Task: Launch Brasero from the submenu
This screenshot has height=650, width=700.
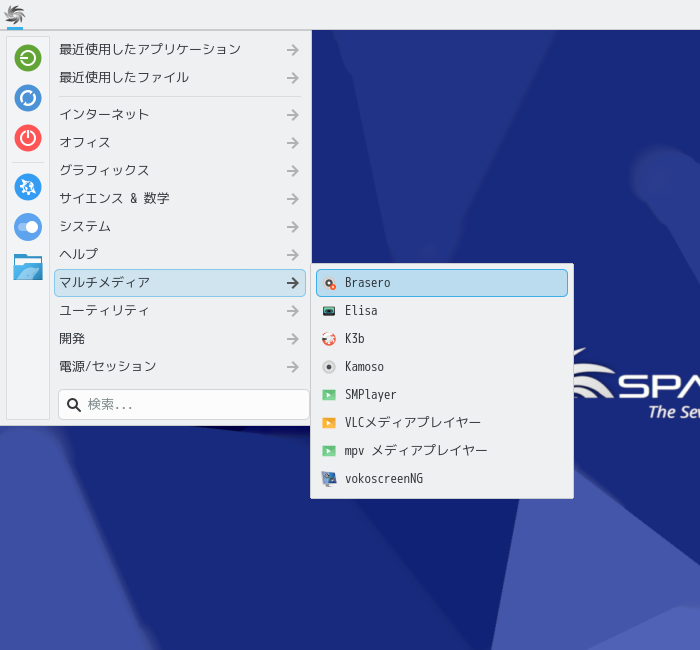Action: pyautogui.click(x=442, y=283)
